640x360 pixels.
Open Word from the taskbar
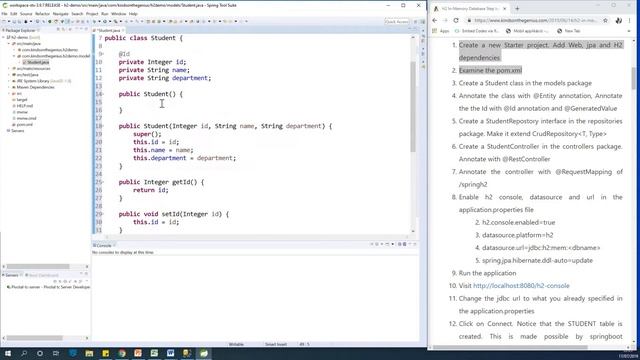click(x=170, y=353)
